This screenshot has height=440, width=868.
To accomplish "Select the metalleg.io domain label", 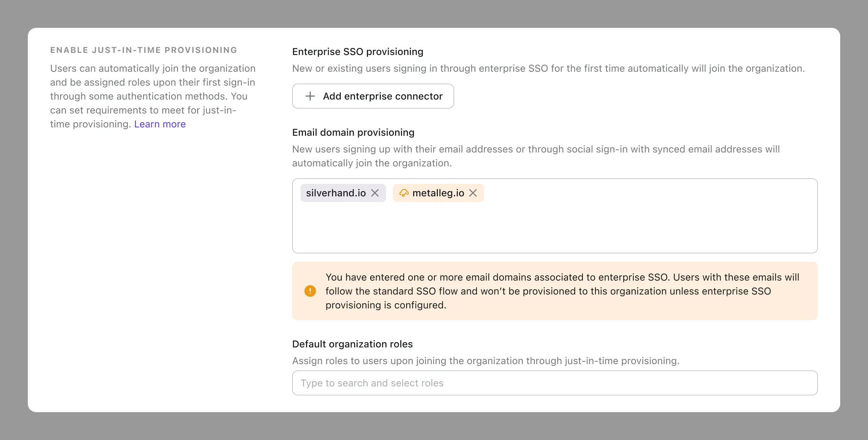I will point(438,193).
